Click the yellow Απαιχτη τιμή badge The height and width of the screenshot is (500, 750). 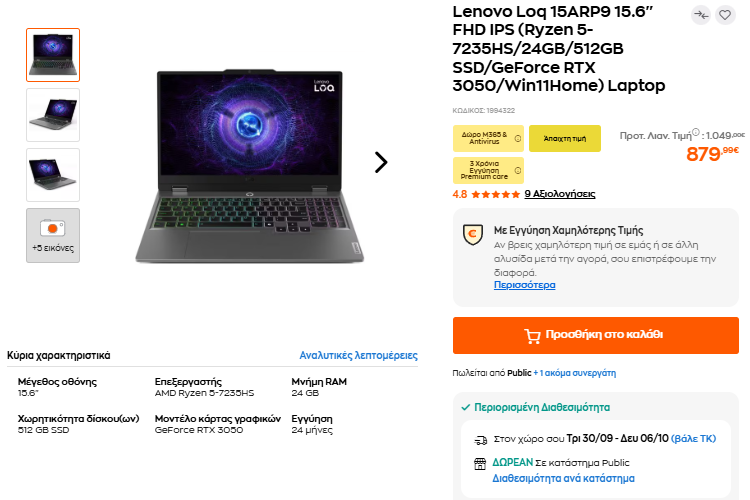point(565,138)
